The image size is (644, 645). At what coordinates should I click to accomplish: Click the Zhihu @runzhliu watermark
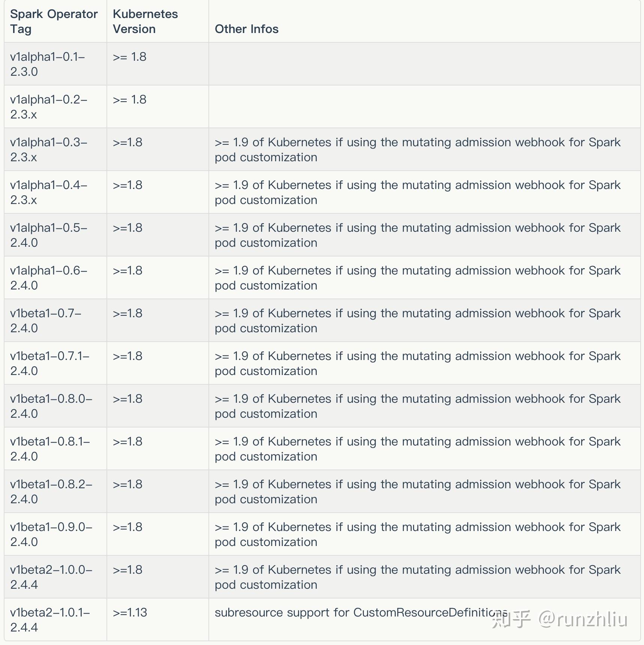(559, 619)
